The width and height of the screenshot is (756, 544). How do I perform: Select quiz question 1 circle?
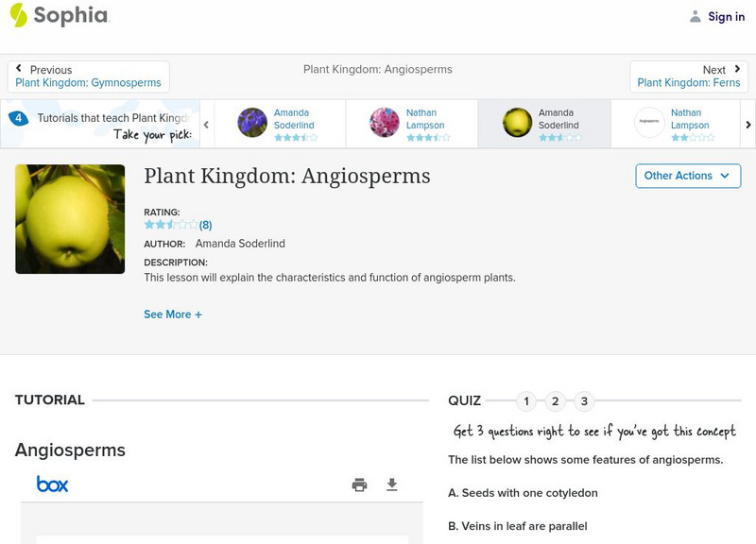(x=526, y=401)
